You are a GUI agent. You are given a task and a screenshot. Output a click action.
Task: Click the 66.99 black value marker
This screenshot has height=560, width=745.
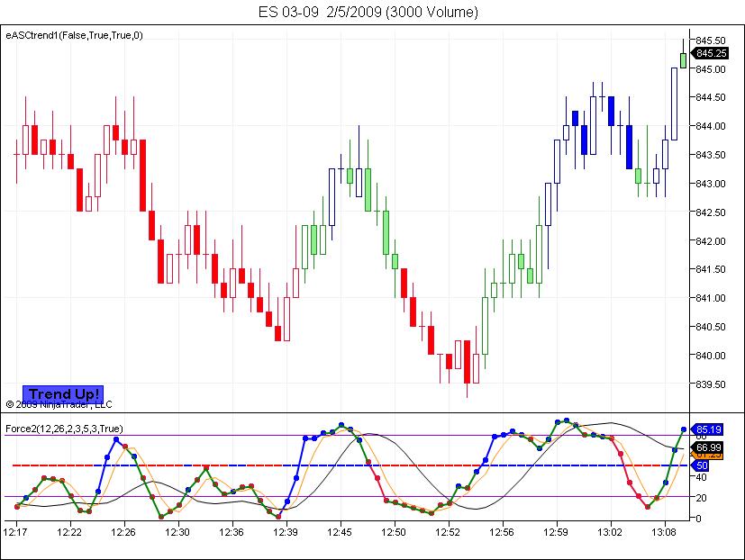click(x=706, y=447)
